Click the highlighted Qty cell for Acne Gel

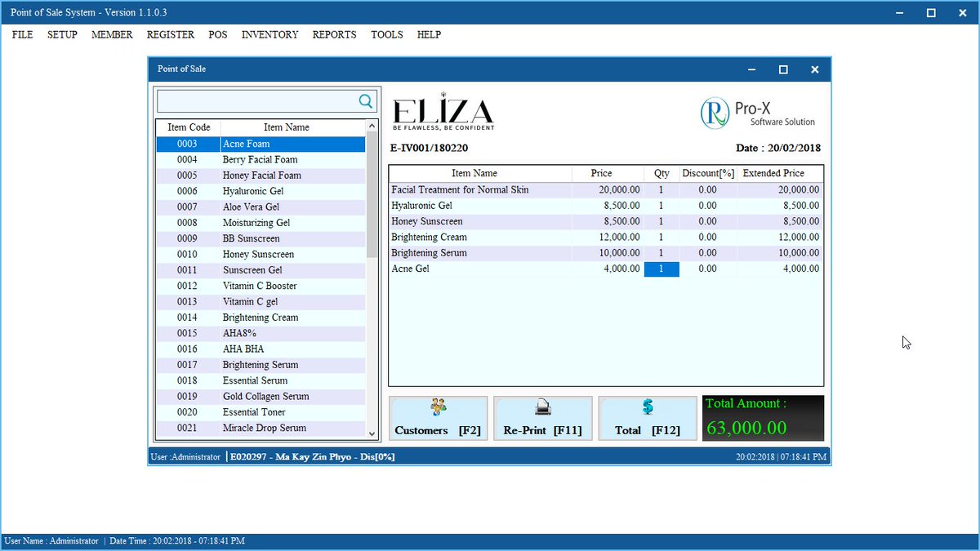(661, 269)
